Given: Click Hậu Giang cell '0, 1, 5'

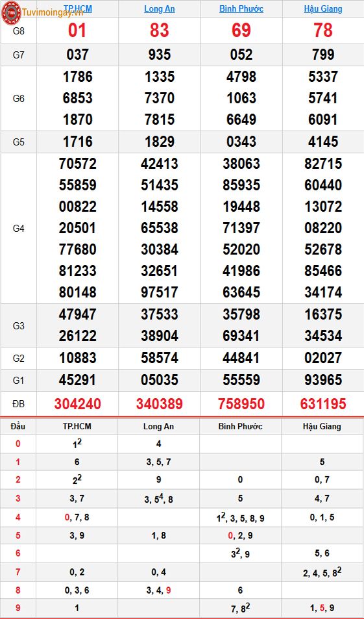Looking at the screenshot, I should (322, 518).
